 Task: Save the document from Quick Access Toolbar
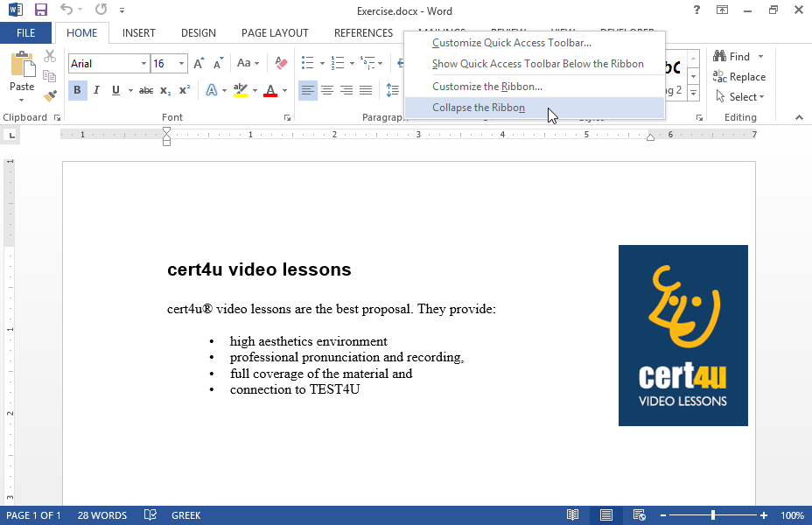point(40,10)
